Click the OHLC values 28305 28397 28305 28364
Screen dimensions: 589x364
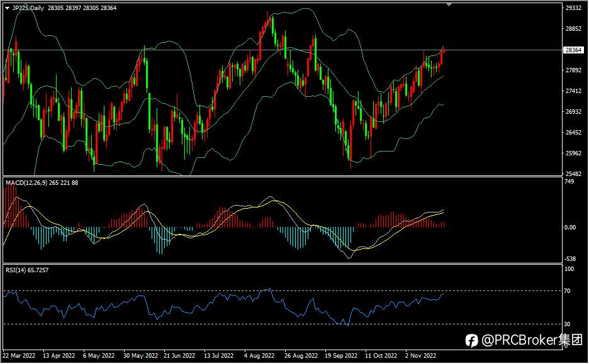(82, 8)
